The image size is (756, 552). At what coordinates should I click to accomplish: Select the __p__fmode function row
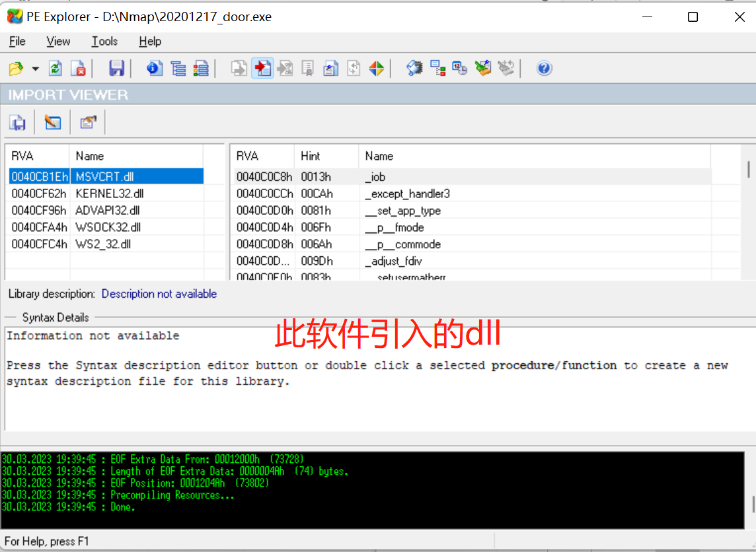coord(472,227)
